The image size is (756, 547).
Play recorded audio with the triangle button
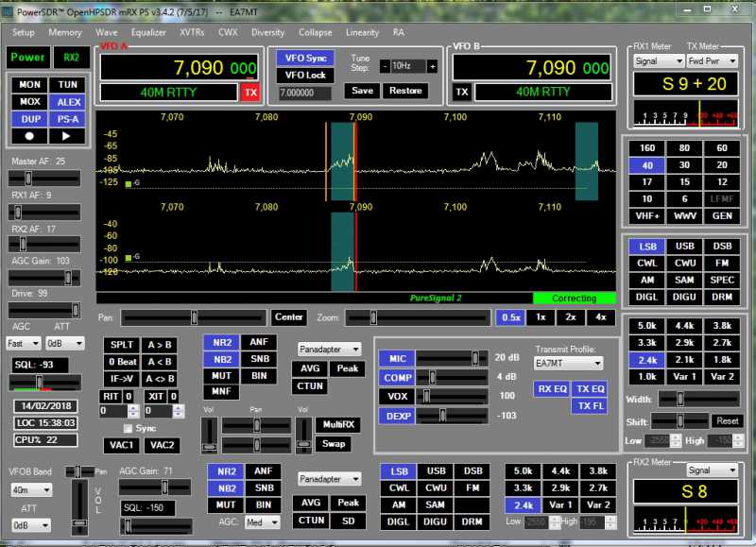point(67,136)
